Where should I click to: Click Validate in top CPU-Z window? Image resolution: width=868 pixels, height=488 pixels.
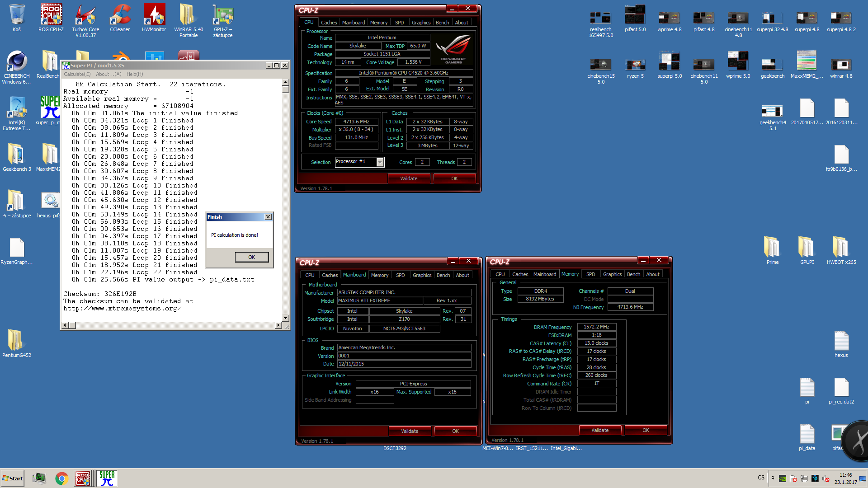click(x=409, y=178)
